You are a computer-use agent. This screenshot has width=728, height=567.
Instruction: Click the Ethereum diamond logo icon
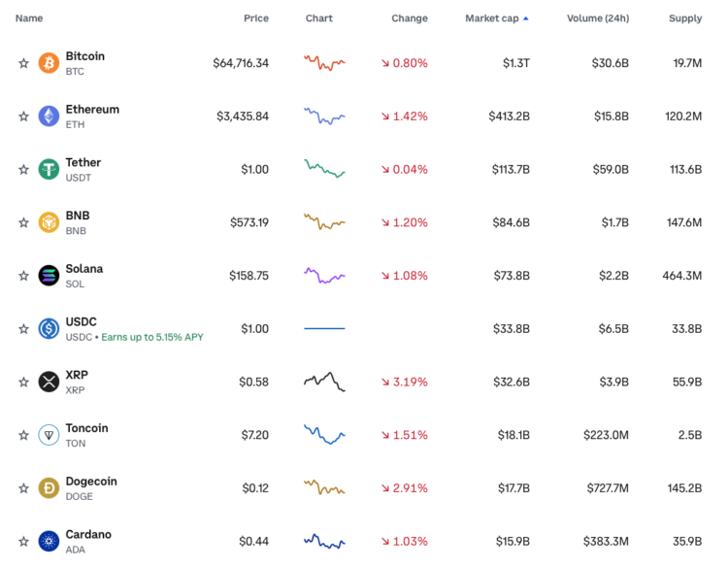(x=49, y=117)
